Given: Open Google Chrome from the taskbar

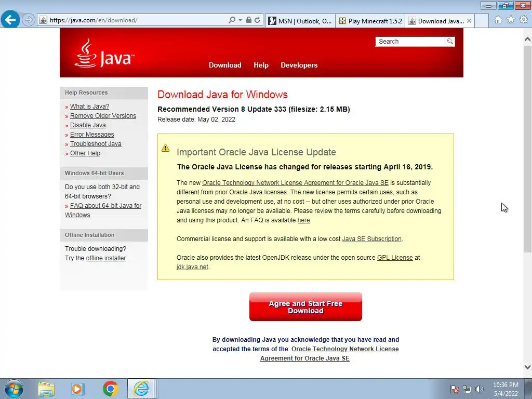Looking at the screenshot, I should [x=110, y=389].
